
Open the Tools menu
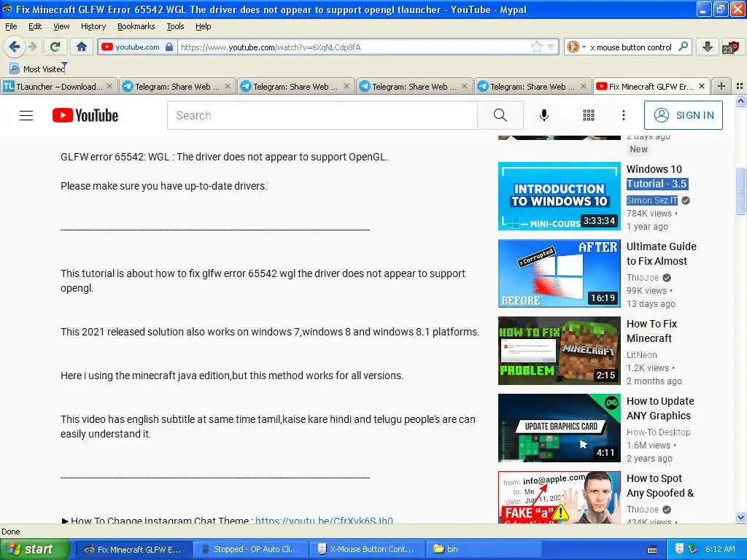175,26
